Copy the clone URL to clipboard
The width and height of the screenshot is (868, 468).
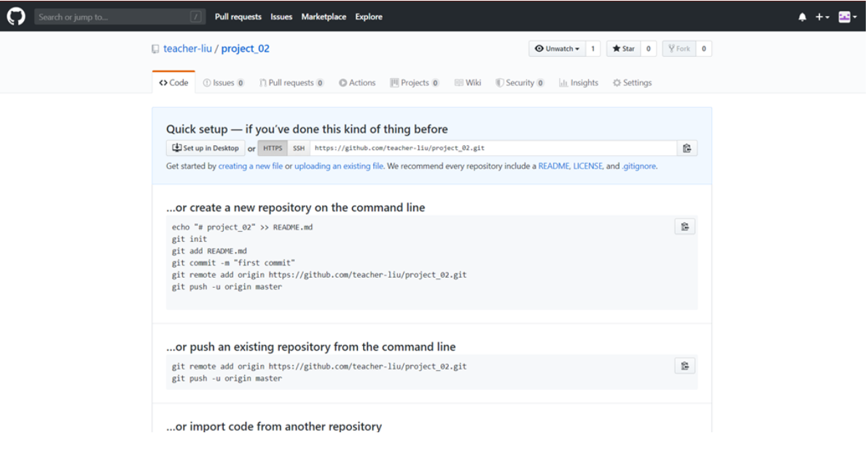(687, 148)
